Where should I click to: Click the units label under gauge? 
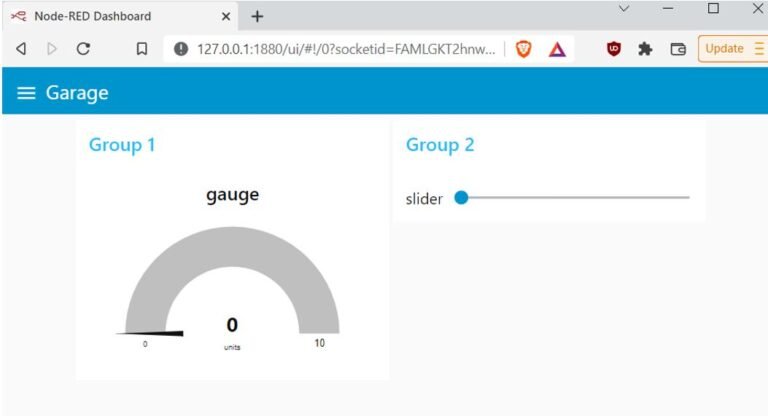pyautogui.click(x=232, y=347)
